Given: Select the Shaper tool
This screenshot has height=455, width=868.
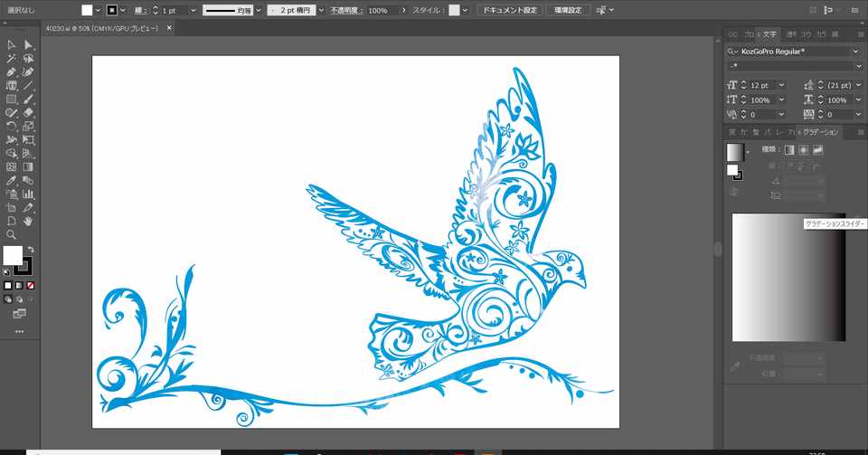Looking at the screenshot, I should tap(11, 113).
